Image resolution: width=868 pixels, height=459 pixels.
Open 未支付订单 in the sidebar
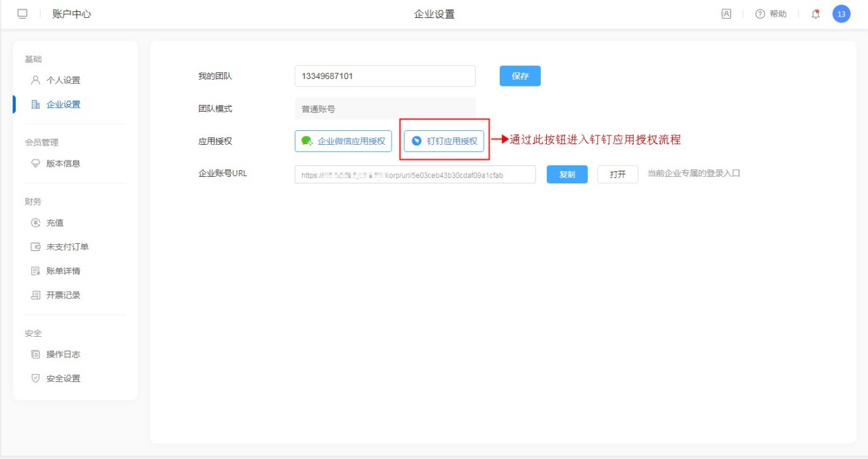coord(67,247)
